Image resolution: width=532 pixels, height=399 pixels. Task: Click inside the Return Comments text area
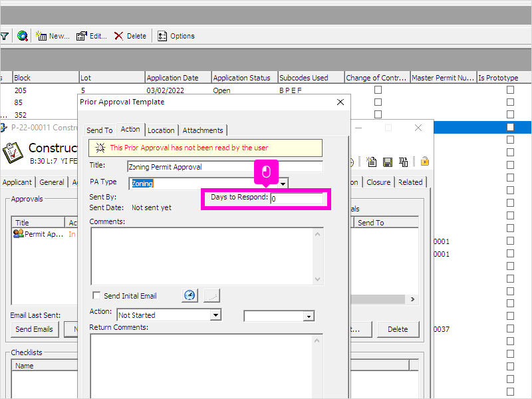[x=203, y=366]
